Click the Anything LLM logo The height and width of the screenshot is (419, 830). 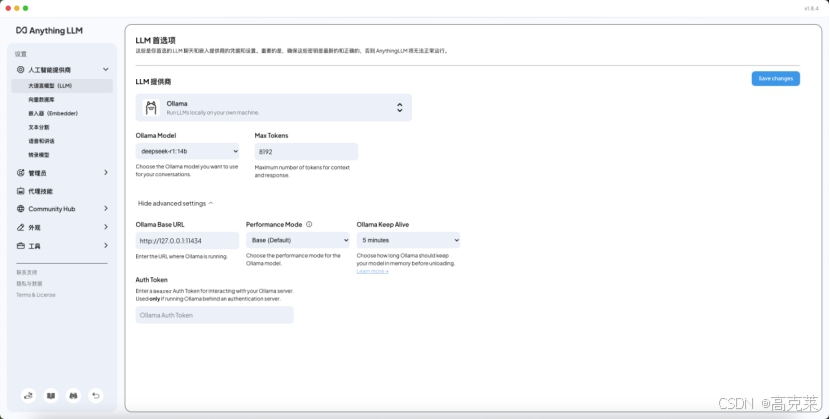point(49,31)
